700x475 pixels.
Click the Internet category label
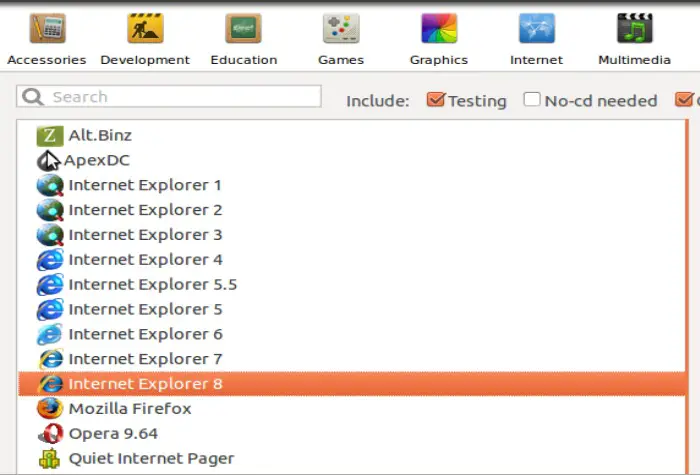point(537,60)
